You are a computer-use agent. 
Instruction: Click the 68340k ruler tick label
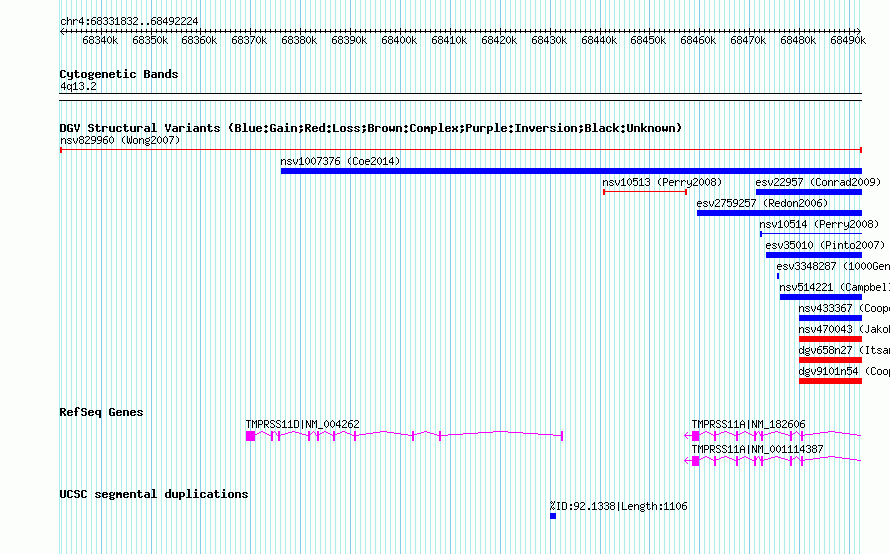[100, 41]
